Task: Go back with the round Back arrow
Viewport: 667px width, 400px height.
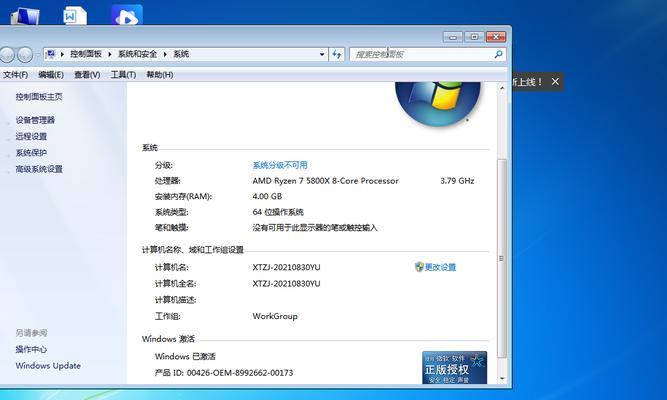Action: click(x=7, y=54)
